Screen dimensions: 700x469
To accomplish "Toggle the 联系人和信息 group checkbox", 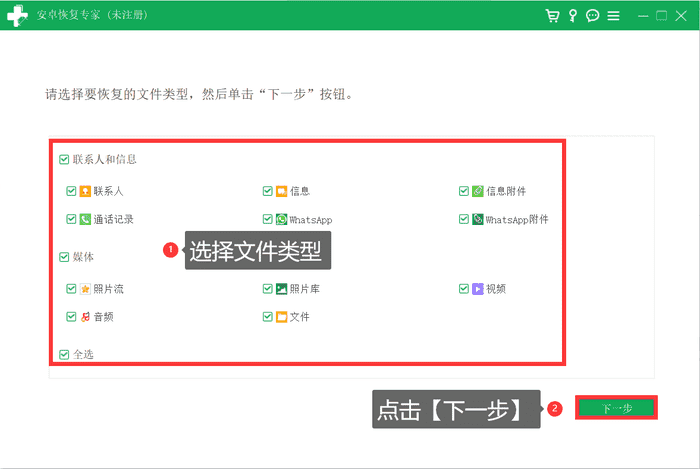I will click(64, 159).
